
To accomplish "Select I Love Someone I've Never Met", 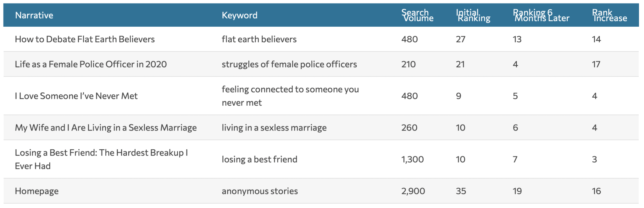I will 76,96.
